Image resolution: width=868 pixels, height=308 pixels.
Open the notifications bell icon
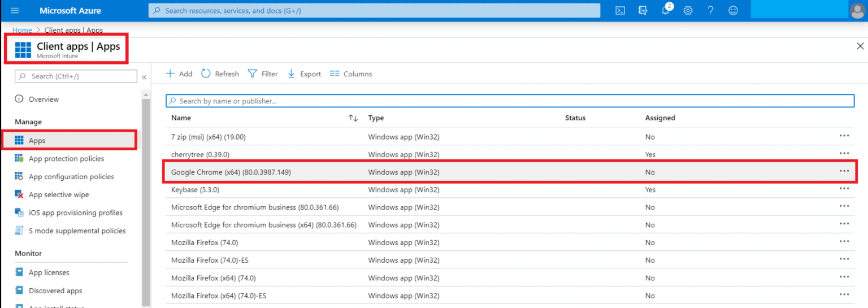[666, 11]
